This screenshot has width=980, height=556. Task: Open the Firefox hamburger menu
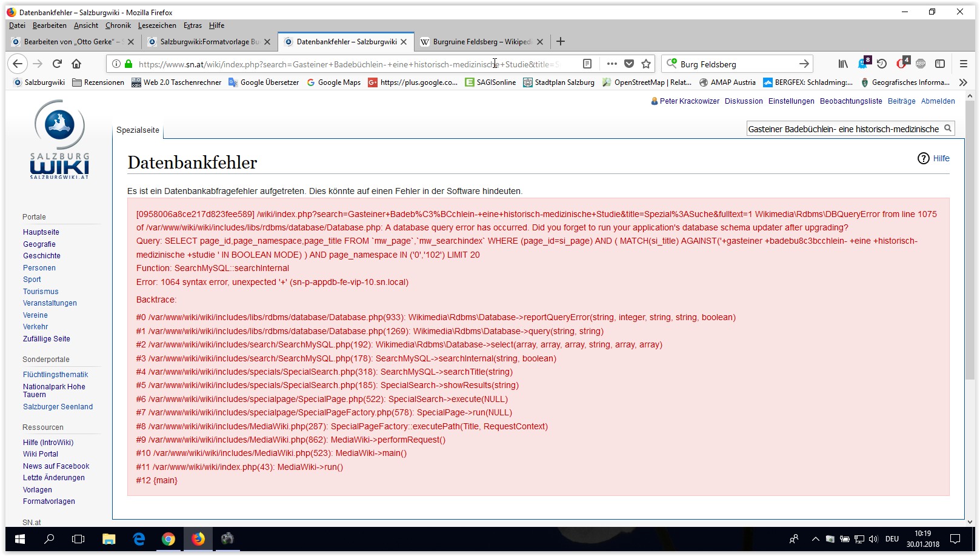(963, 64)
